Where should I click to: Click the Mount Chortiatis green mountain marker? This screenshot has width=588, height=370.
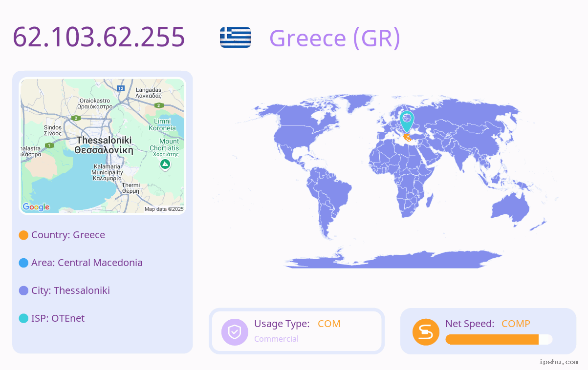[166, 164]
